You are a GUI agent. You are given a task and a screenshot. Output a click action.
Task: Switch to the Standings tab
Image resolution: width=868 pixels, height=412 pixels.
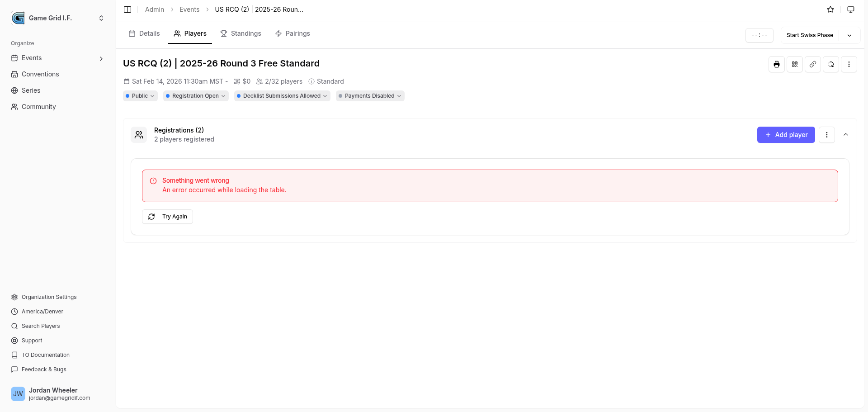(x=241, y=33)
